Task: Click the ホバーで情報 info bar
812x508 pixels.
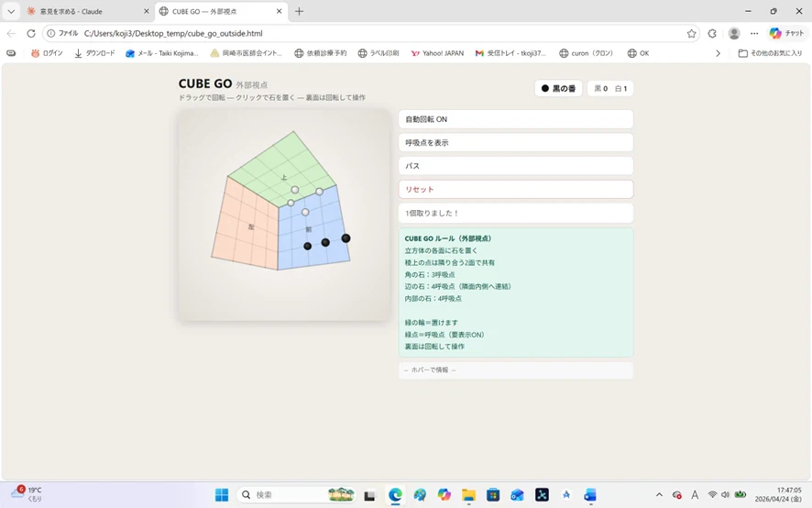Action: point(516,370)
